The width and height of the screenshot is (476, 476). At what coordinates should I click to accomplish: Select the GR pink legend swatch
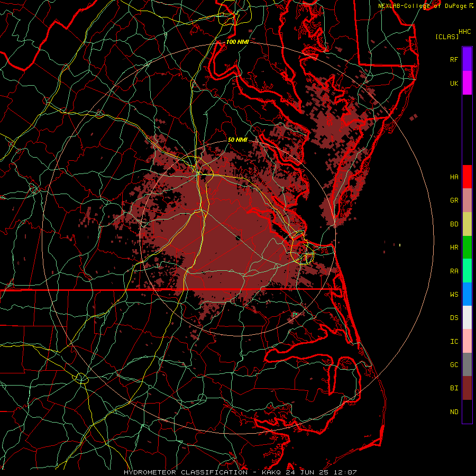(x=467, y=200)
